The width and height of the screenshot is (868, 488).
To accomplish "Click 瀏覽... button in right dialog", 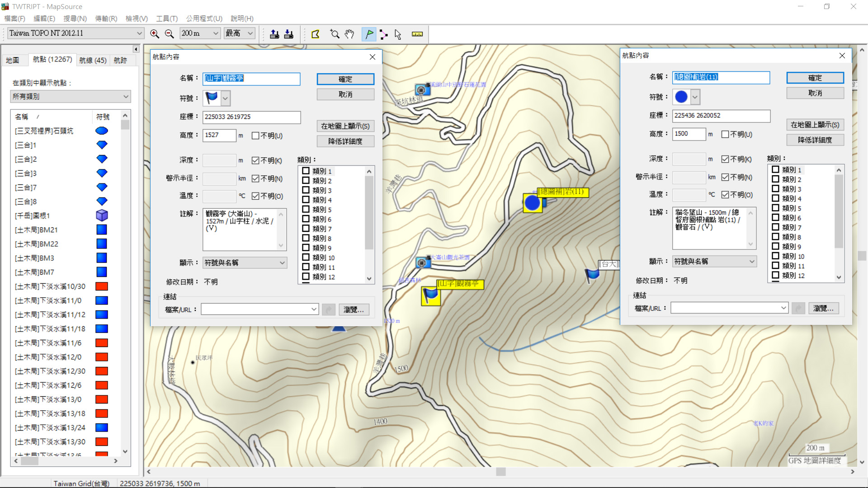I will pyautogui.click(x=823, y=308).
